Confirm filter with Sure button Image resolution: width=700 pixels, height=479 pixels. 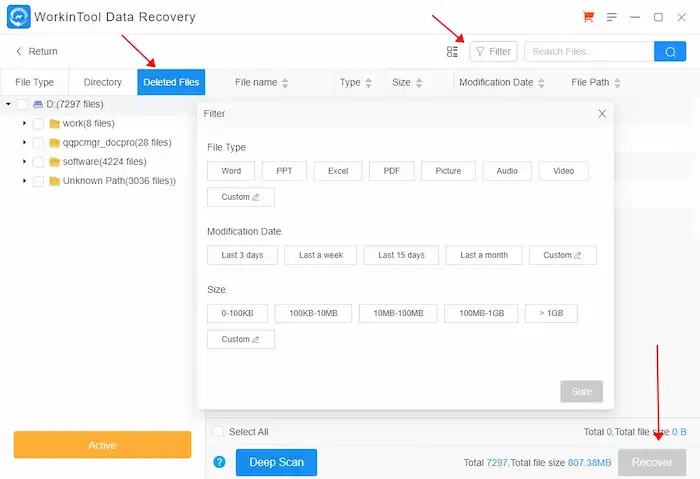[582, 392]
